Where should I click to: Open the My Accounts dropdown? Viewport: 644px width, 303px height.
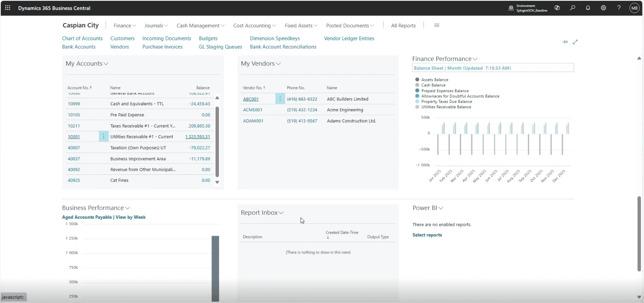click(87, 64)
